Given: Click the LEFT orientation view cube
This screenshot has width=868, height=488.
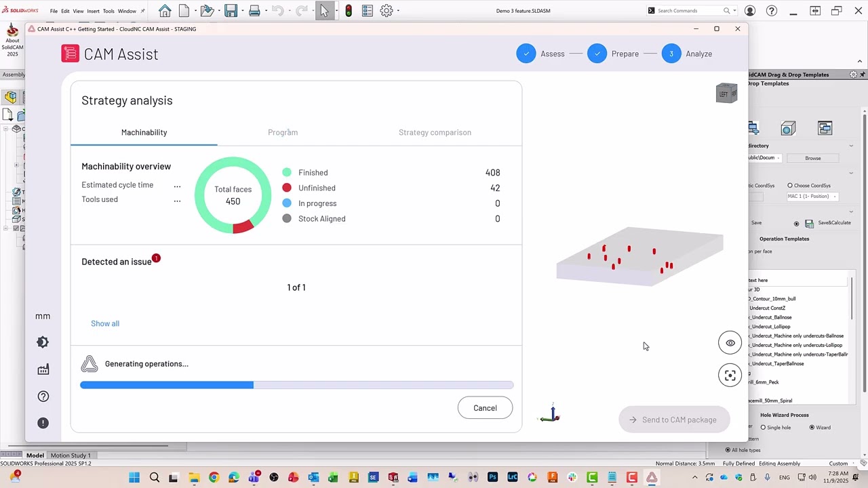Looking at the screenshot, I should (726, 94).
